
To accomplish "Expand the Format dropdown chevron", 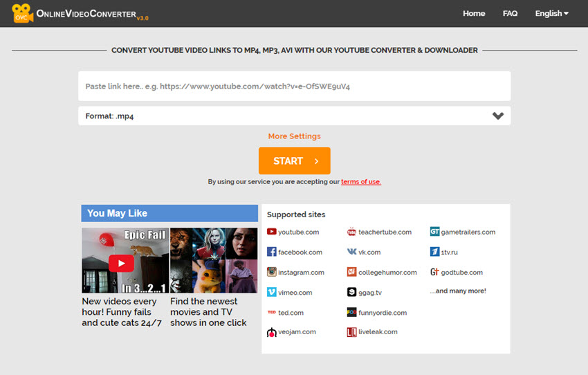I will (x=498, y=116).
